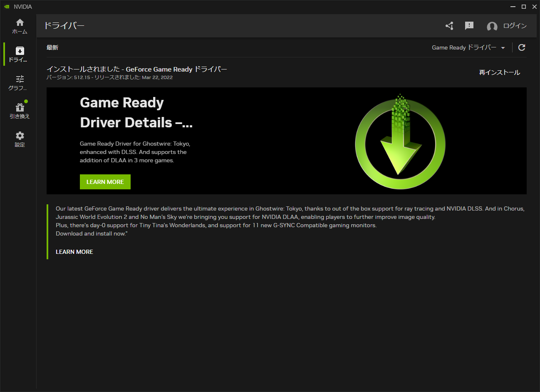Click the 'Game Ready Driver for Ghostwire: Tokyo' description
The width and height of the screenshot is (540, 392).
tap(135, 152)
